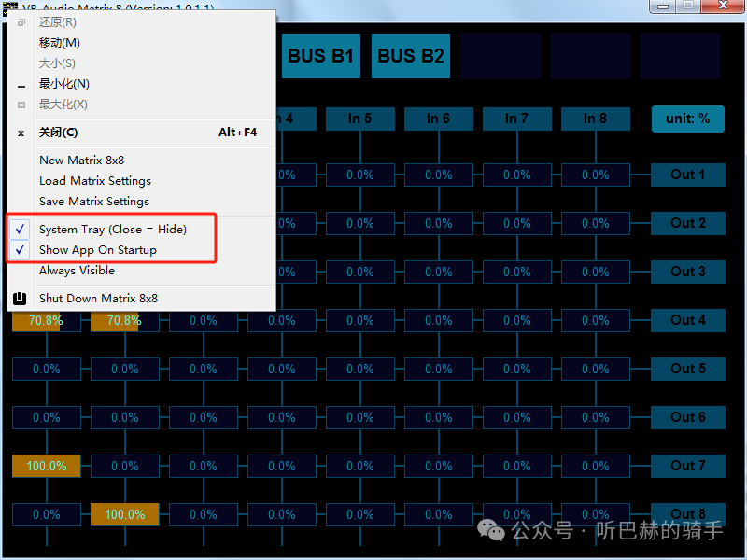Viewport: 747px width, 560px height.
Task: Click the 100.0% gain cell in Out 8 row
Action: click(x=125, y=514)
